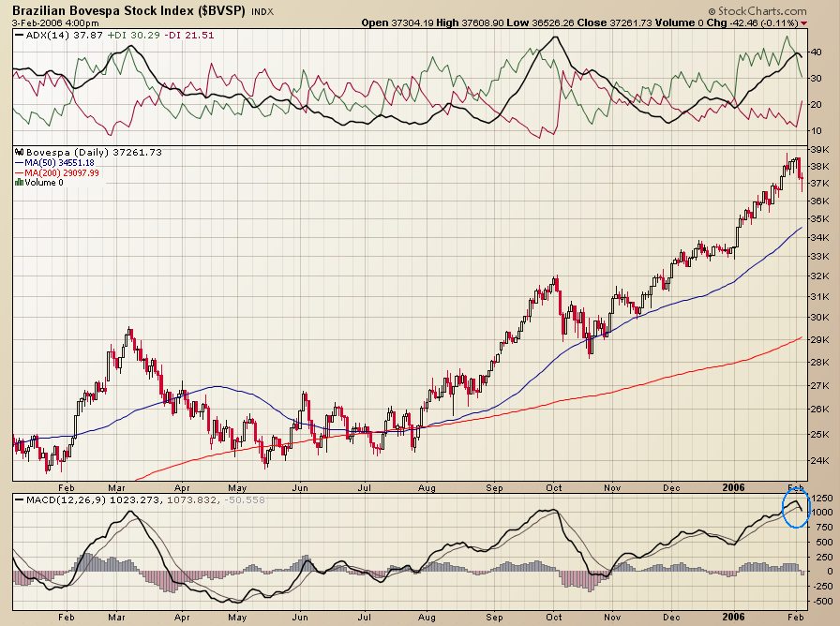Click the 39K price axis label
This screenshot has width=840, height=626.
pyautogui.click(x=820, y=149)
